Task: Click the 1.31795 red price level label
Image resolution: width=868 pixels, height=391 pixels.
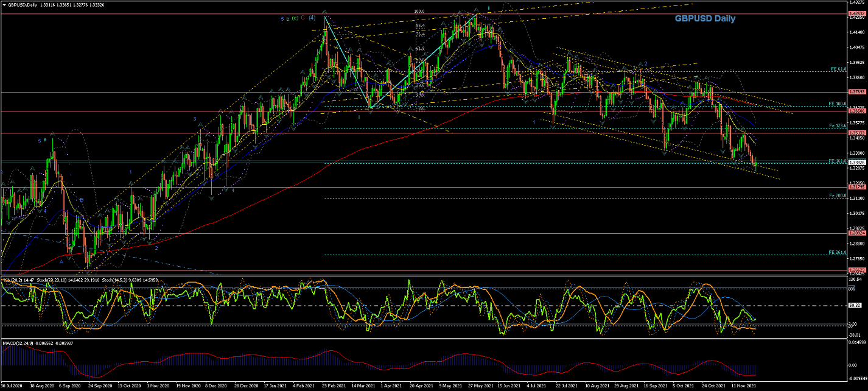Action: [x=857, y=188]
